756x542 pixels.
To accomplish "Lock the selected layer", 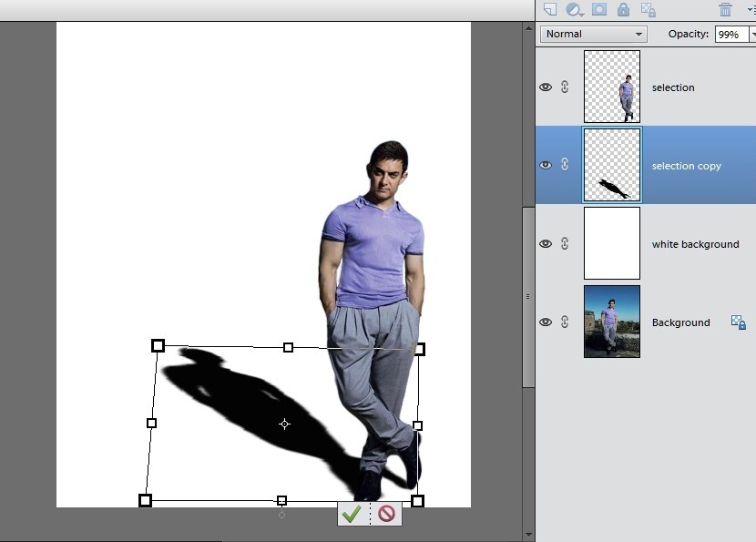I will [x=624, y=9].
